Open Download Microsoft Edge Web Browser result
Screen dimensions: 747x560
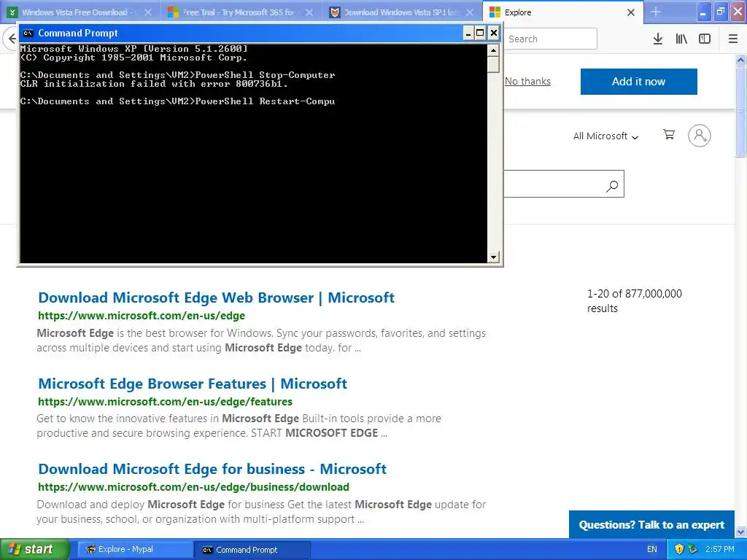(x=216, y=297)
